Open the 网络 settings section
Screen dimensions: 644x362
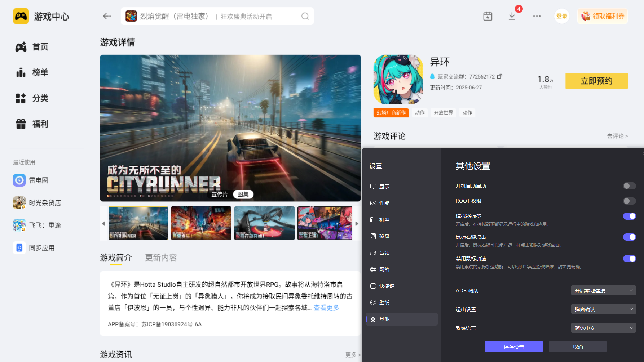384,269
